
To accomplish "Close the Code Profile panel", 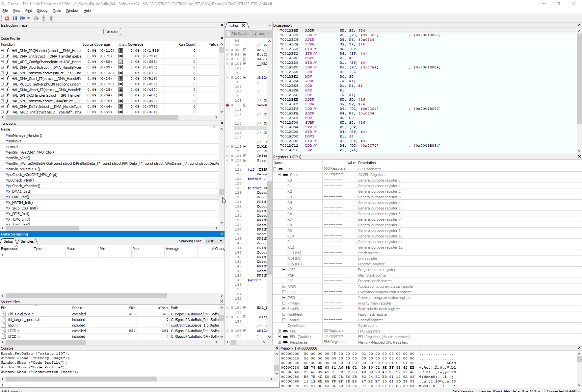I will click(222, 38).
